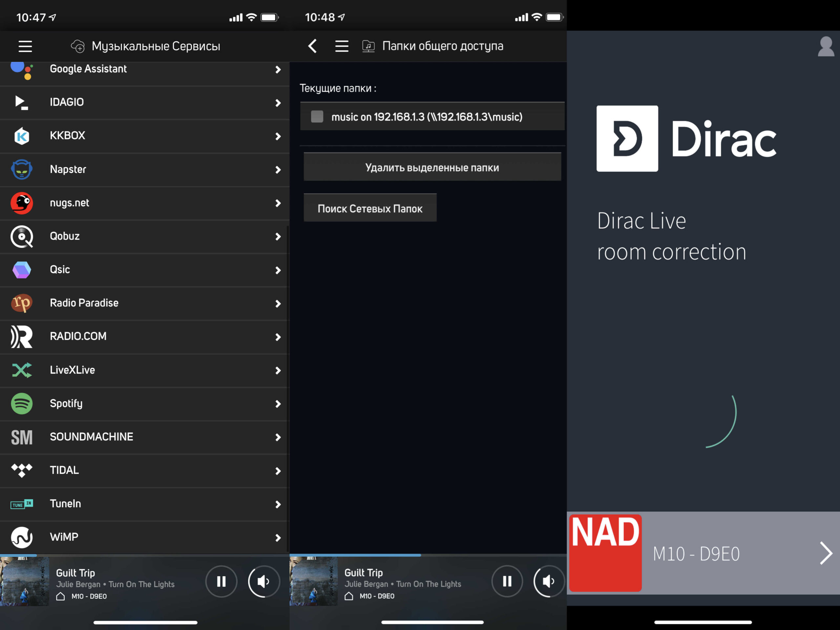
Task: Tap the Spotify green logo icon
Action: [22, 403]
